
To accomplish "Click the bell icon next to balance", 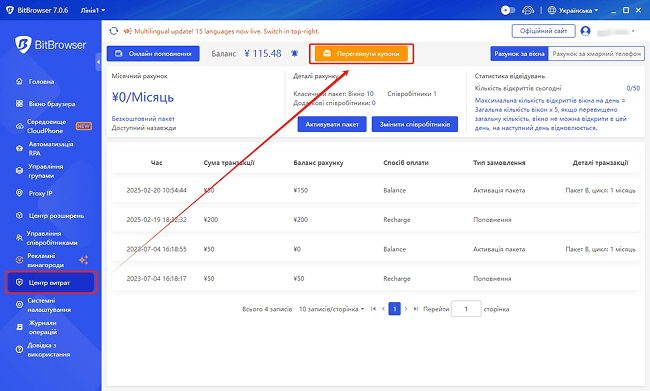I will click(294, 53).
